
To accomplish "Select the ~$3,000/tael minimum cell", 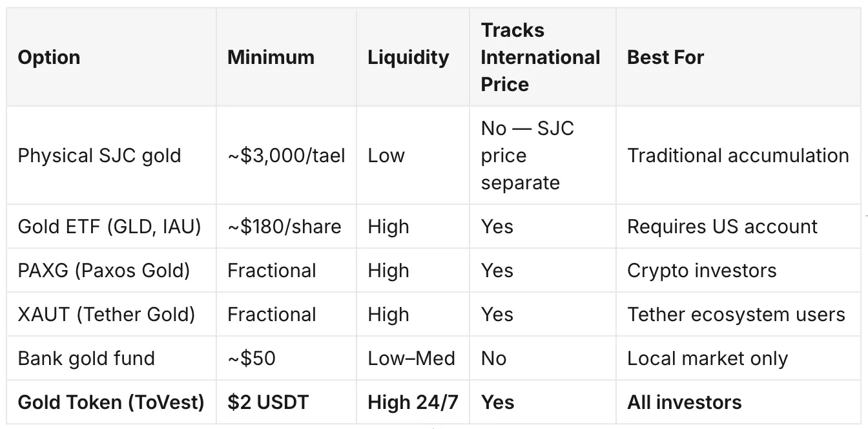I will (286, 156).
